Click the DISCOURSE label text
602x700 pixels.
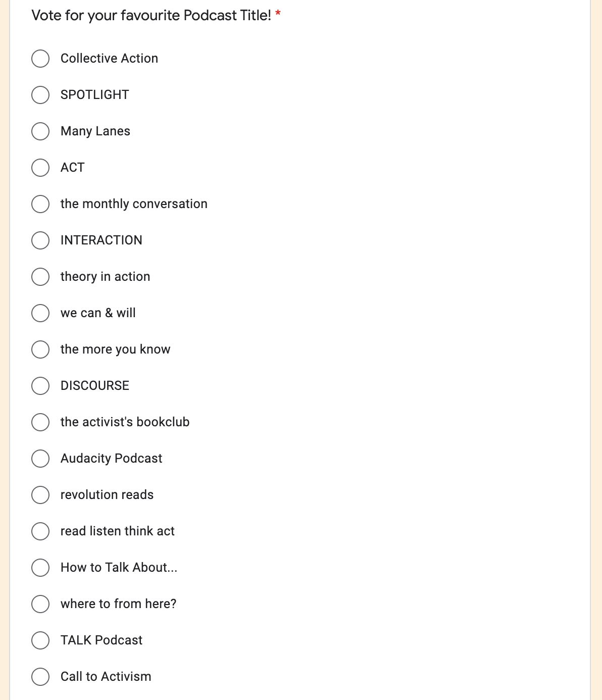point(95,386)
